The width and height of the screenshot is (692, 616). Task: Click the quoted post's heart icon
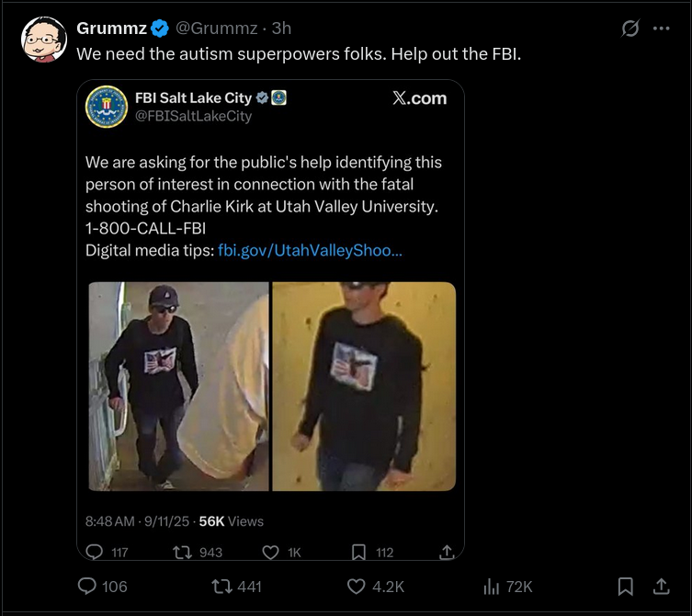[x=270, y=552]
